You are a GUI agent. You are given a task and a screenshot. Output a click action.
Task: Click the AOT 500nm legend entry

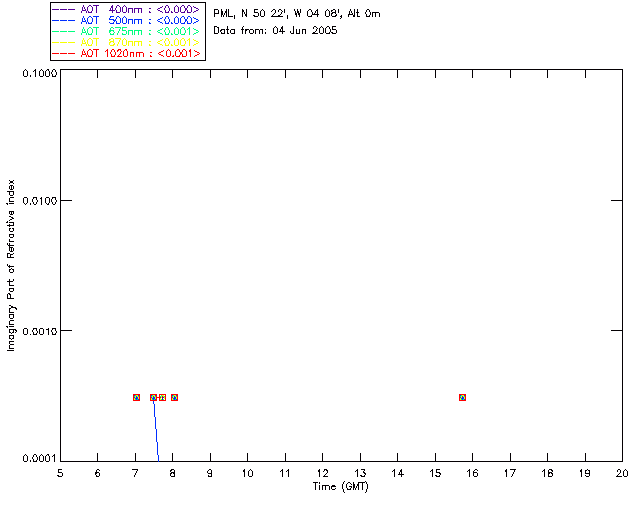126,20
